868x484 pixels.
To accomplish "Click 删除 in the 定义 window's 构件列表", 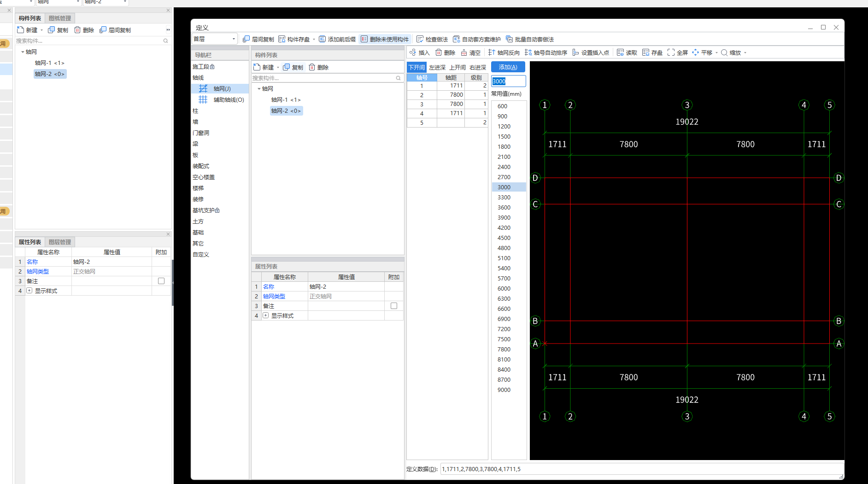I will [x=318, y=67].
